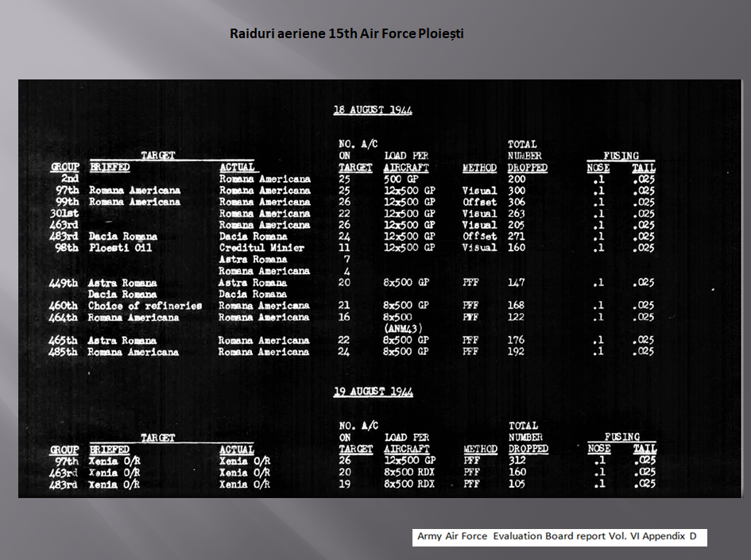Image resolution: width=751 pixels, height=560 pixels.
Task: Click the "FUSING" header of the 18 August table
Action: click(x=621, y=156)
